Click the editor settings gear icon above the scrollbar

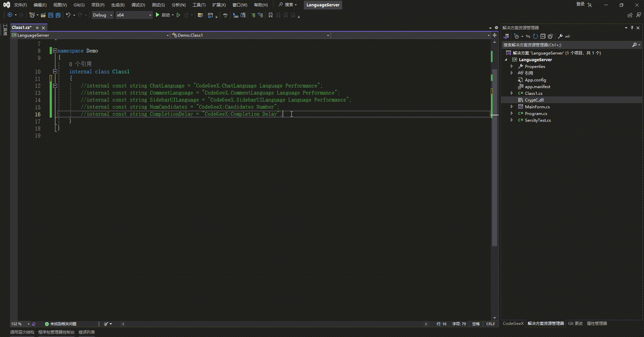click(496, 28)
